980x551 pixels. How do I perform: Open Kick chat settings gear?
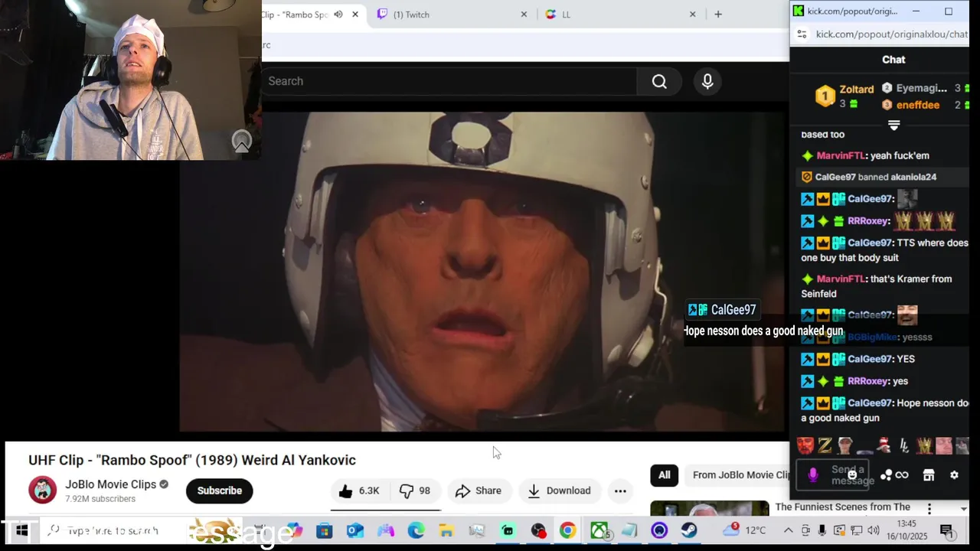click(x=954, y=475)
